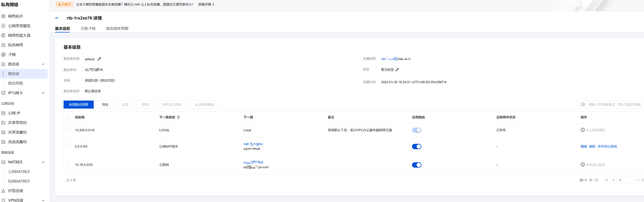Open 网络性能大盘 in sidebar
The height and width of the screenshot is (202, 644).
coord(19,35)
